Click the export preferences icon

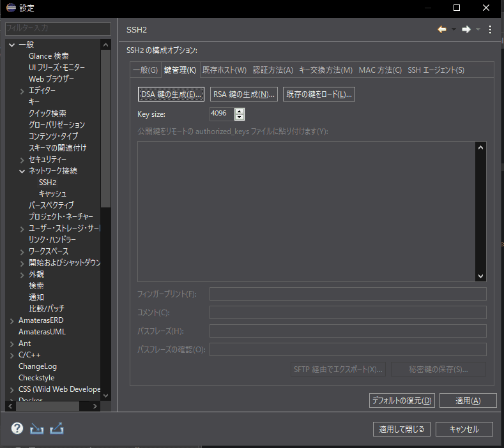tap(57, 429)
